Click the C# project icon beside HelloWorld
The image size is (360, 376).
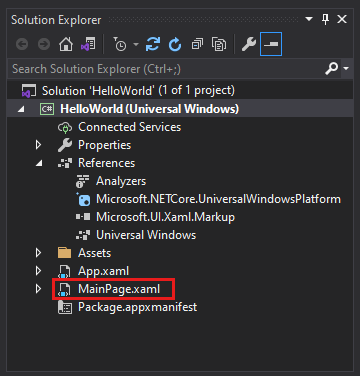click(47, 109)
